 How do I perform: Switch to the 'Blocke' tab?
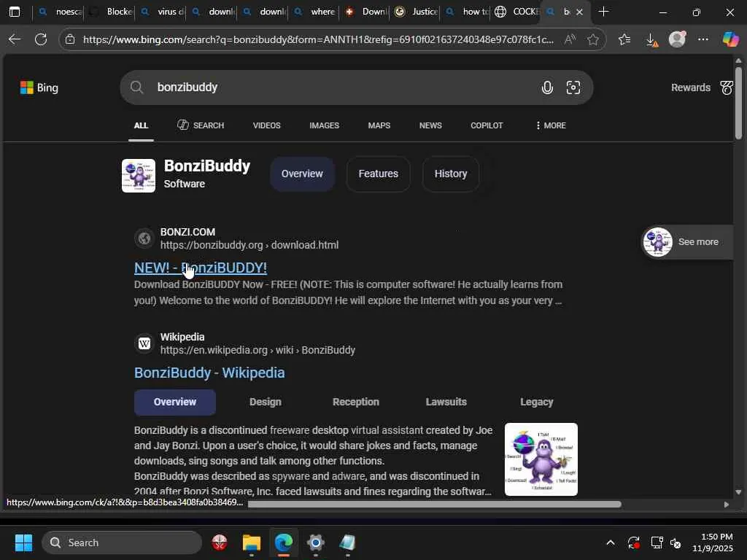(x=109, y=12)
